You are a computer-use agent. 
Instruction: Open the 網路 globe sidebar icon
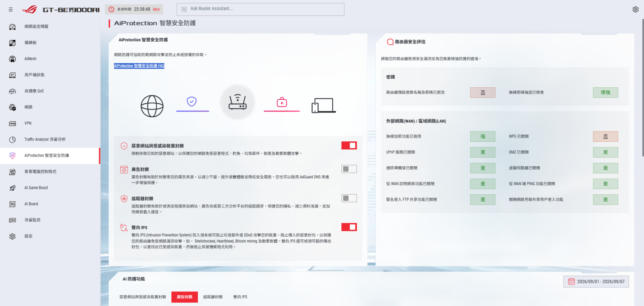pyautogui.click(x=12, y=107)
